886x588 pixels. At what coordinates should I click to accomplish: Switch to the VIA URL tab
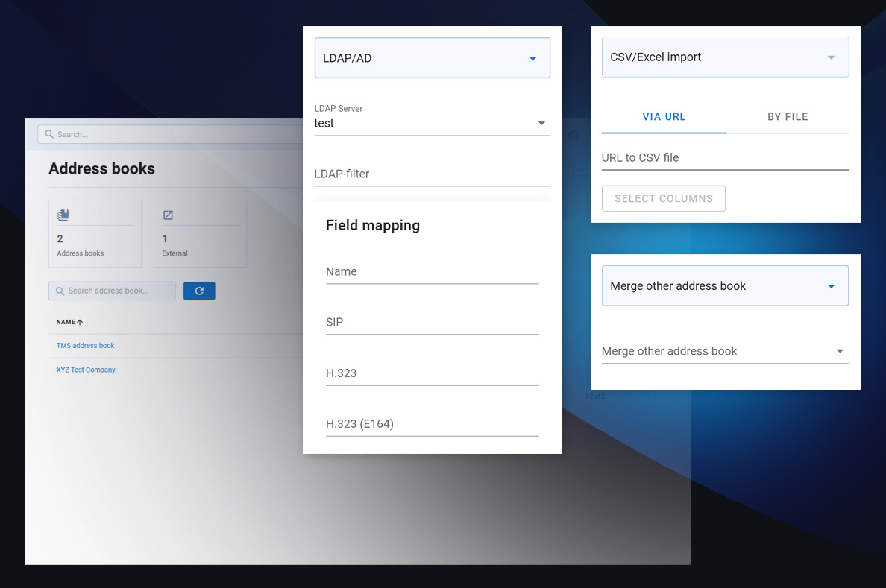664,117
